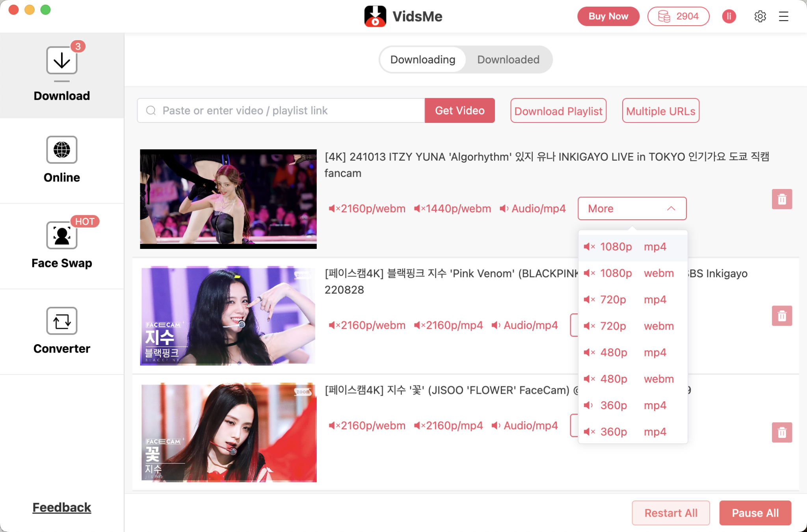Click the Buy Now button
This screenshot has width=807, height=532.
tap(608, 16)
